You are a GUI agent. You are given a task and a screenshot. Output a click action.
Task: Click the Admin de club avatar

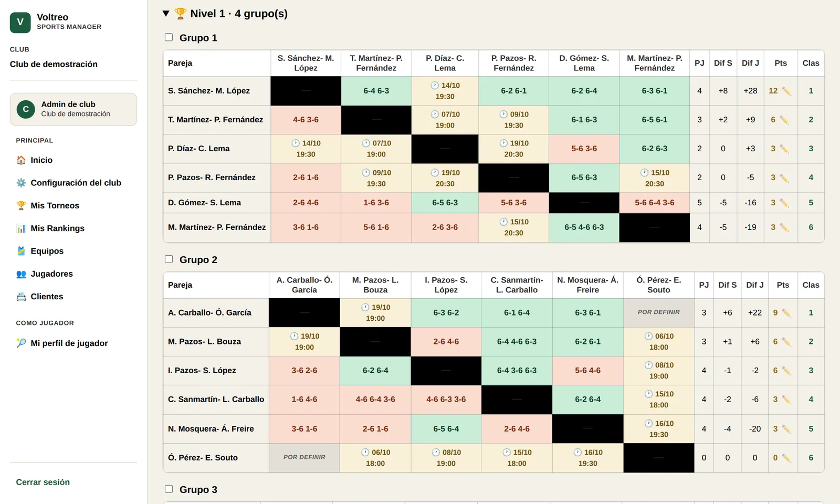26,109
